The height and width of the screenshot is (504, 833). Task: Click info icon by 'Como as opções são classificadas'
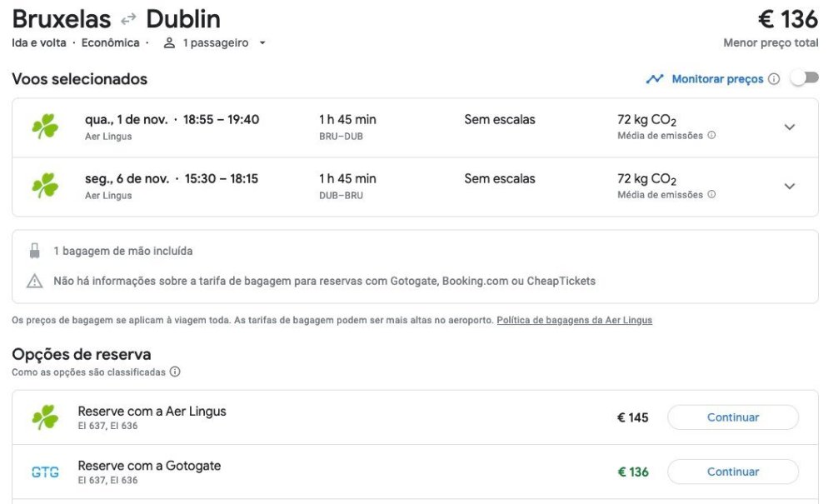[x=175, y=372]
